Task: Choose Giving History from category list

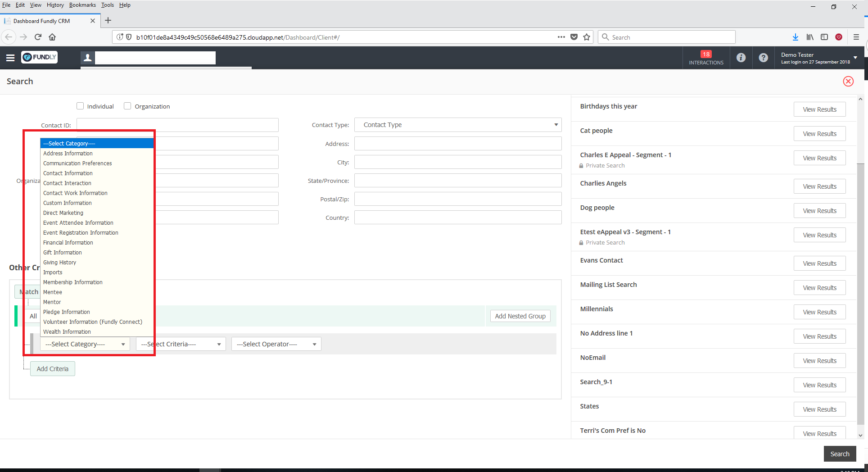Action: pyautogui.click(x=60, y=263)
